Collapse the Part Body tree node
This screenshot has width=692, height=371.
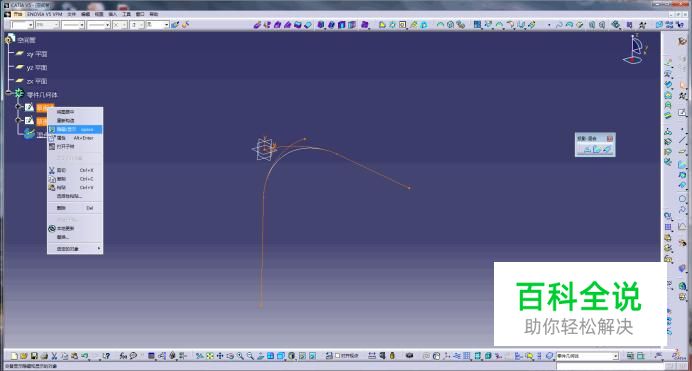tap(8, 93)
